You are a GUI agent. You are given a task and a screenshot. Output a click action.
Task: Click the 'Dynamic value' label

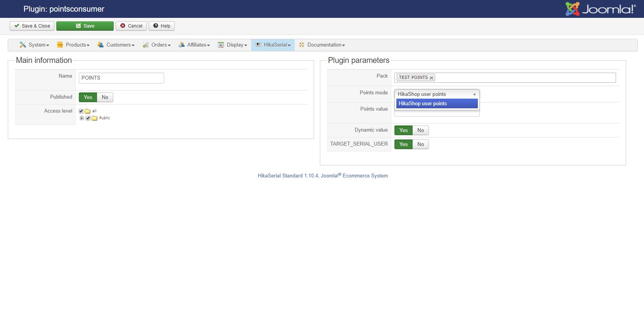371,130
